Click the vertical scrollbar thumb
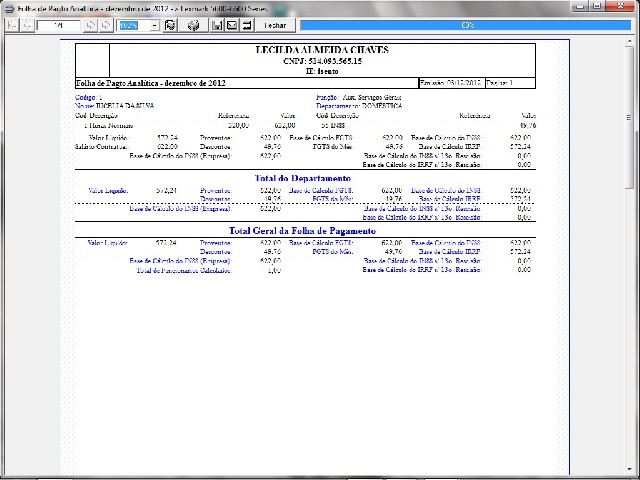This screenshot has width=640, height=480. [629, 118]
